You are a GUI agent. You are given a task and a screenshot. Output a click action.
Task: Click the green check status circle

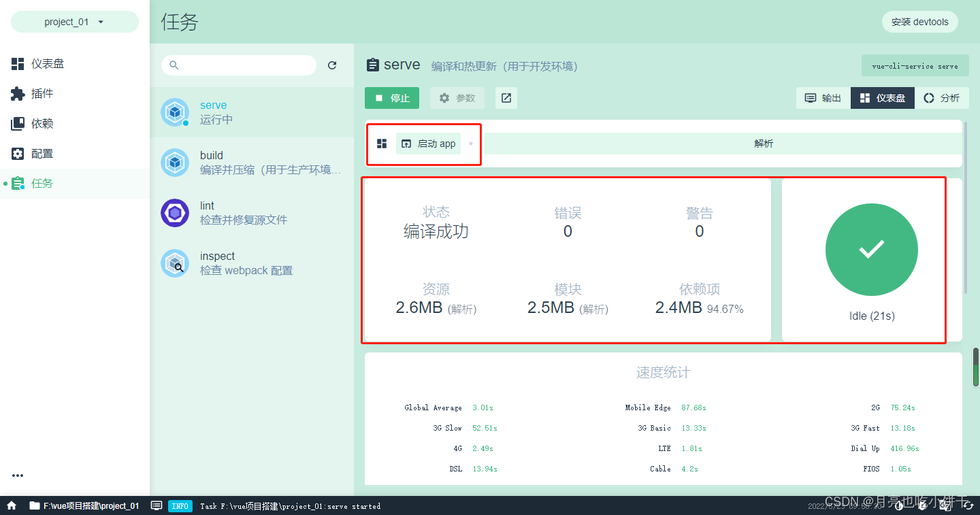[872, 249]
